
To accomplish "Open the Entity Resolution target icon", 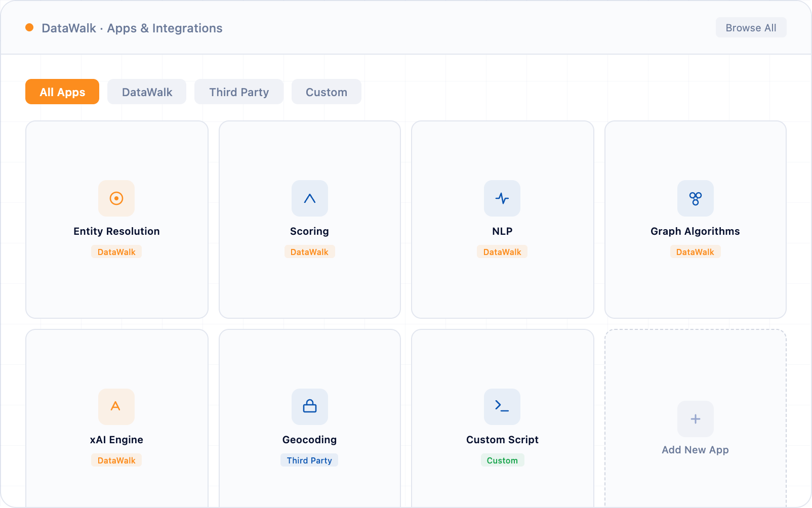I will pyautogui.click(x=116, y=198).
